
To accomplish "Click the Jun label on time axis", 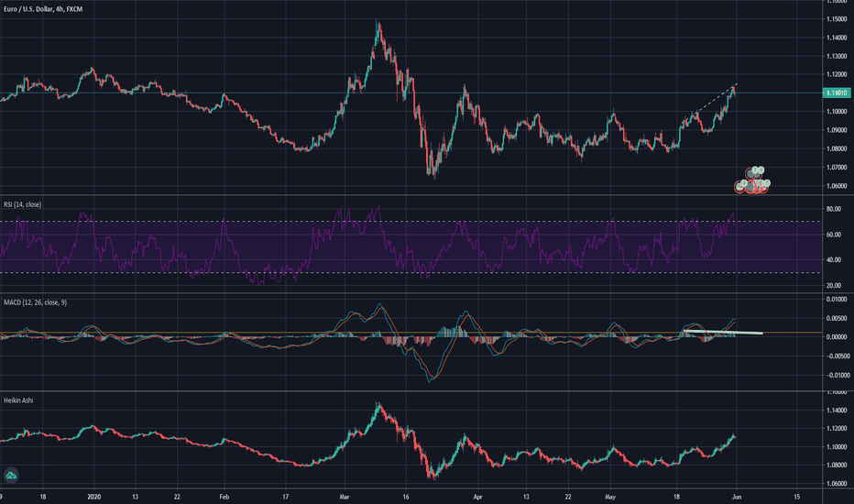I will 737,497.
